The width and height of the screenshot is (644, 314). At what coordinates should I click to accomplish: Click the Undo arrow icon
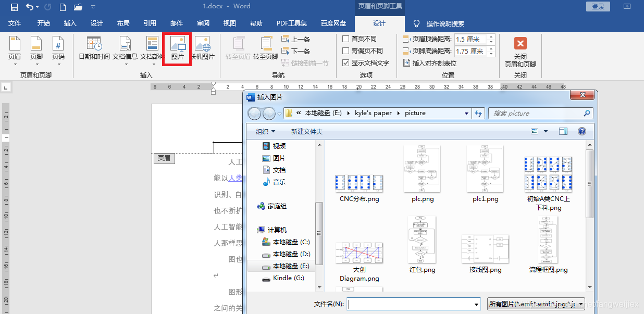(x=30, y=7)
